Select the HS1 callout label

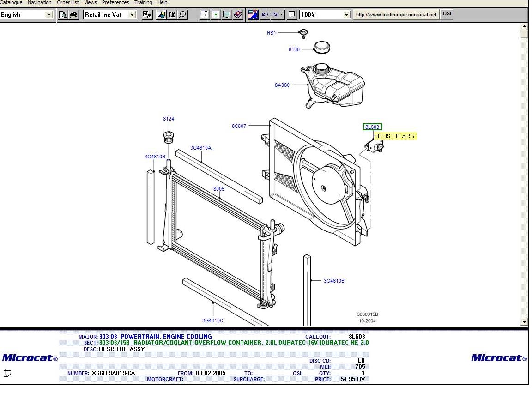coord(272,33)
